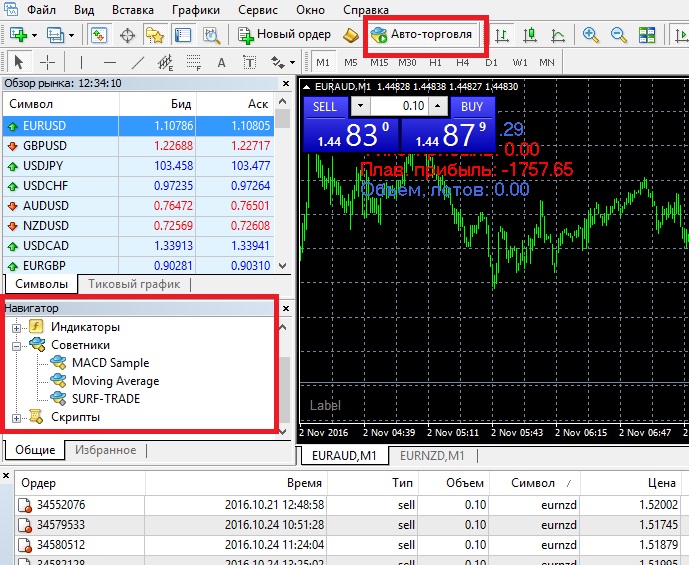689x565 pixels.
Task: Open the Графики menu
Action: [x=195, y=9]
